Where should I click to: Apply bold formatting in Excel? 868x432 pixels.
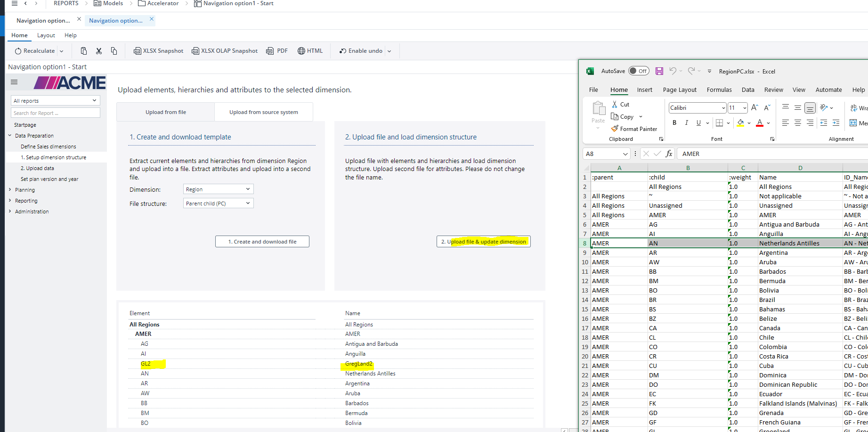(x=674, y=123)
